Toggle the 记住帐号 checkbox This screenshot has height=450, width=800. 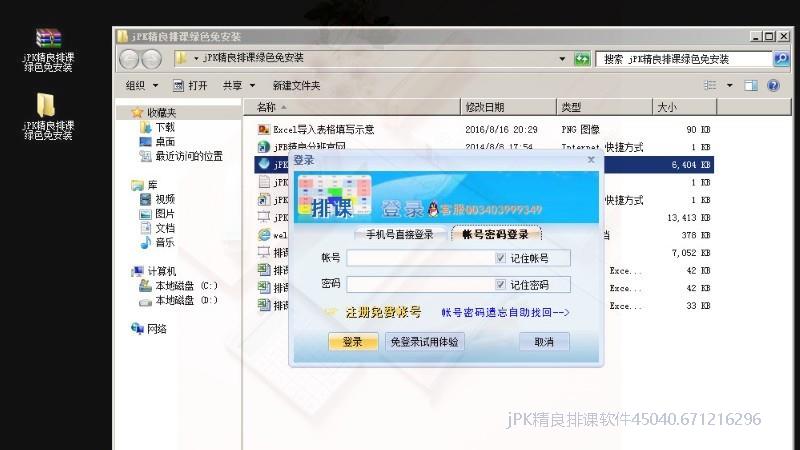[x=500, y=258]
